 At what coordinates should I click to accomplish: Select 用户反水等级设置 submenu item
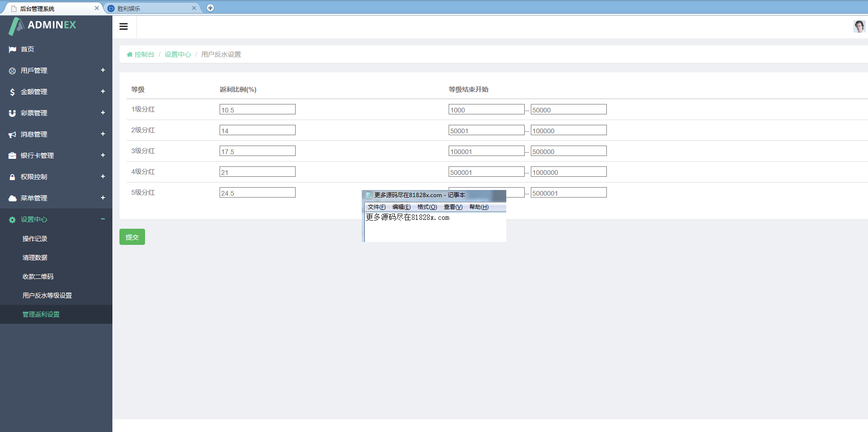47,295
